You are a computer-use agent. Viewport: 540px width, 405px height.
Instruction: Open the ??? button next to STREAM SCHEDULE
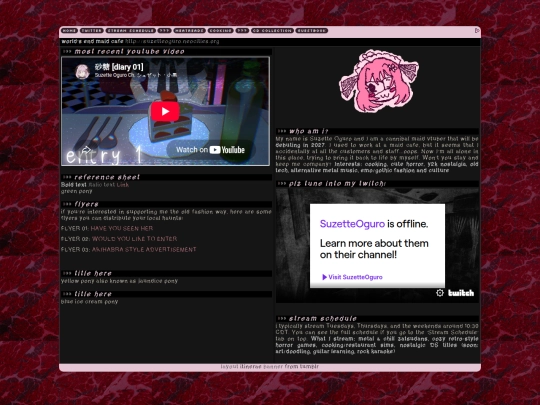[x=165, y=31]
